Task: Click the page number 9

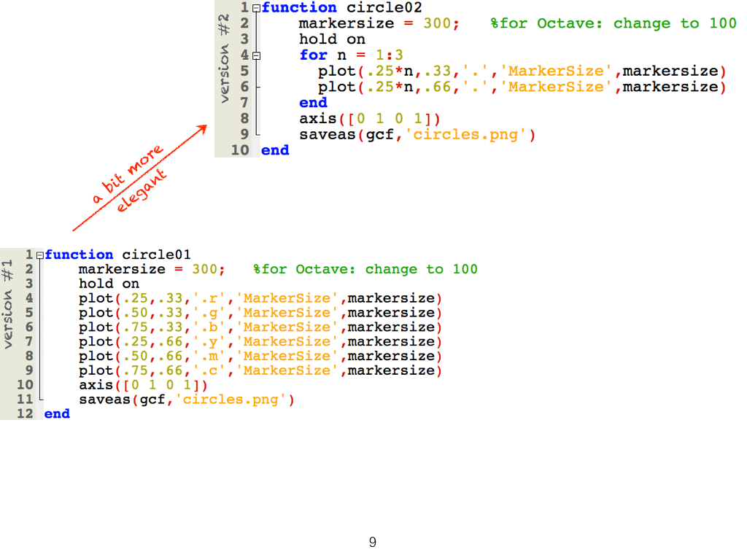Action: [373, 542]
